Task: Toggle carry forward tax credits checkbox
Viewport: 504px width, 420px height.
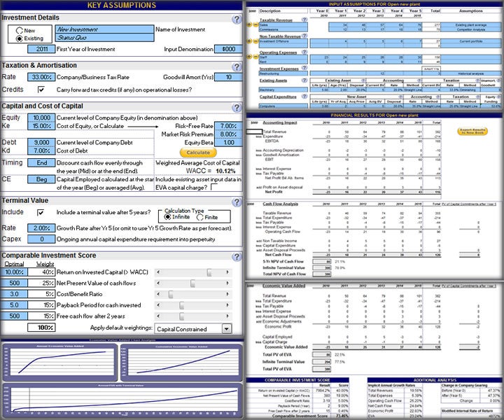Action: coord(41,90)
